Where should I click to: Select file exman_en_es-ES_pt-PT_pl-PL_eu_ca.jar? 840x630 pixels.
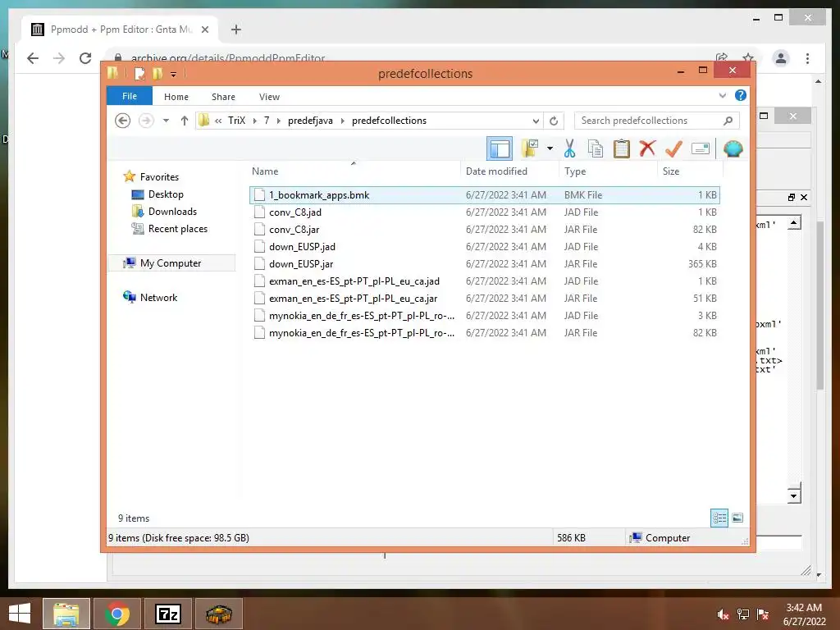(484, 298)
